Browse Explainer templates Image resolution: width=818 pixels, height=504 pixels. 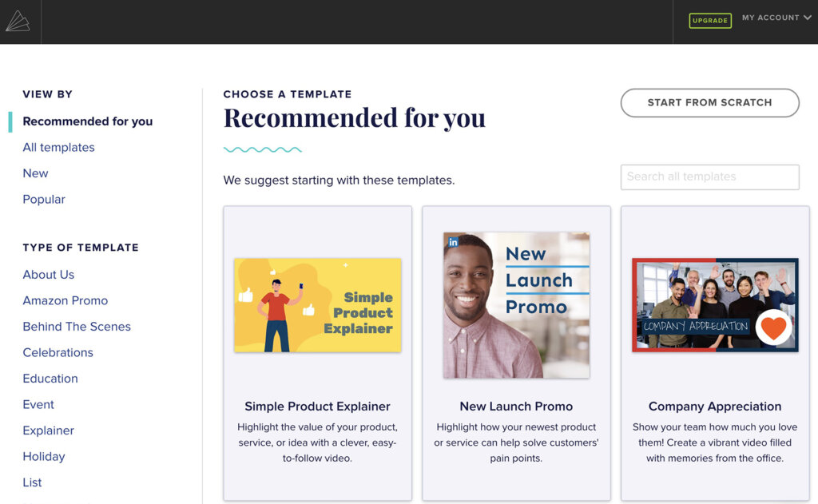(x=48, y=430)
